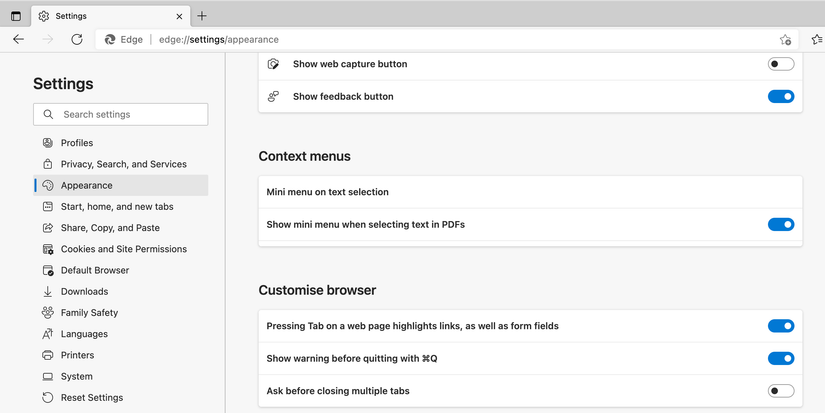
Task: Click the feedback button icon
Action: tap(273, 96)
